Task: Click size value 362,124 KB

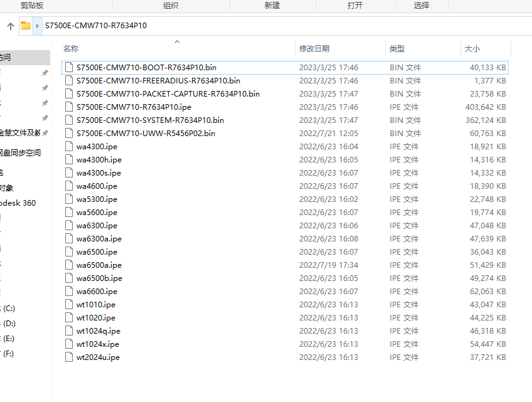Action: point(486,120)
